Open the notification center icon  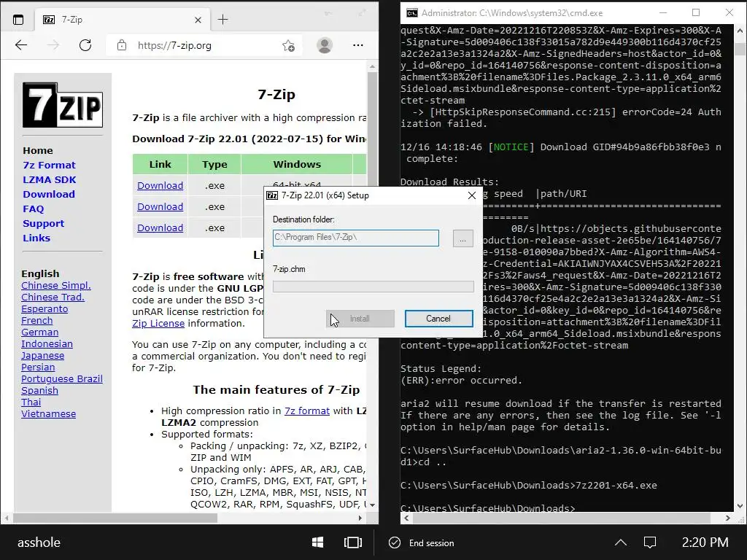[x=650, y=542]
